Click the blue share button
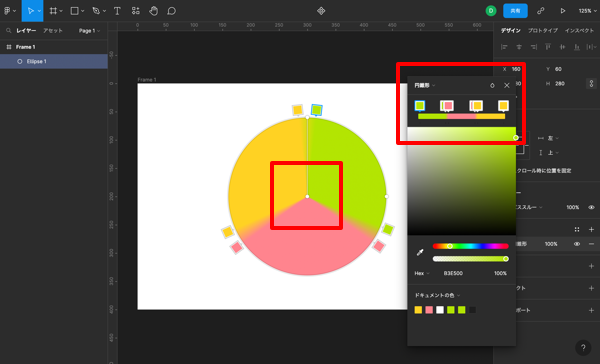 click(x=515, y=11)
